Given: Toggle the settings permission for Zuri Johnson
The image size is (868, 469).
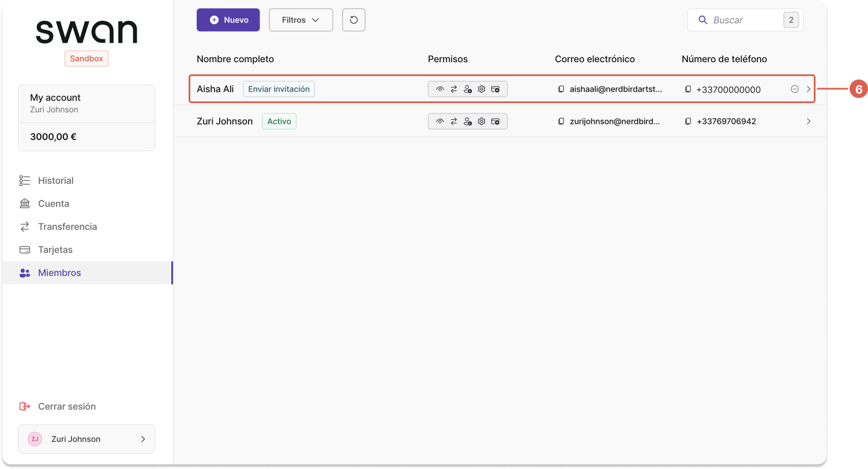Looking at the screenshot, I should click(482, 121).
